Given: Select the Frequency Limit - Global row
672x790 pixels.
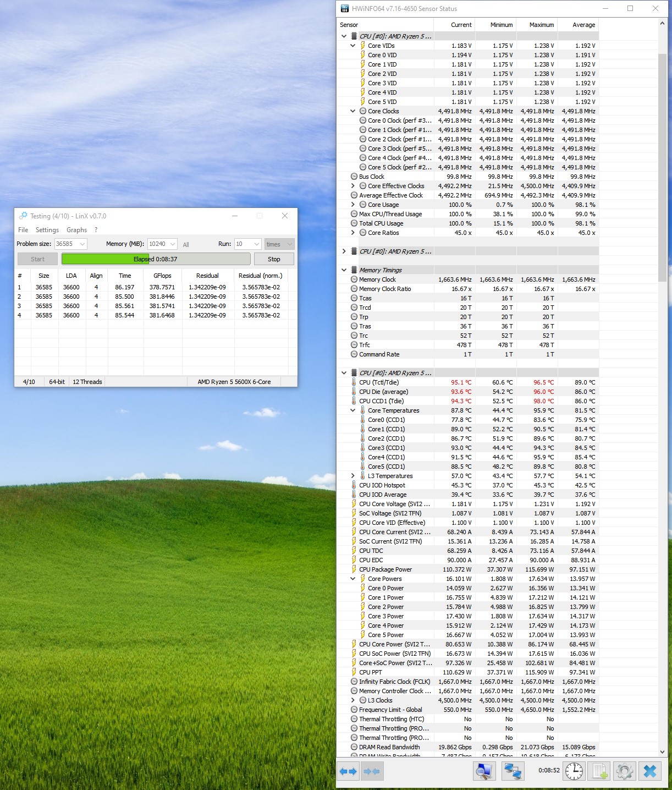Looking at the screenshot, I should click(x=469, y=710).
